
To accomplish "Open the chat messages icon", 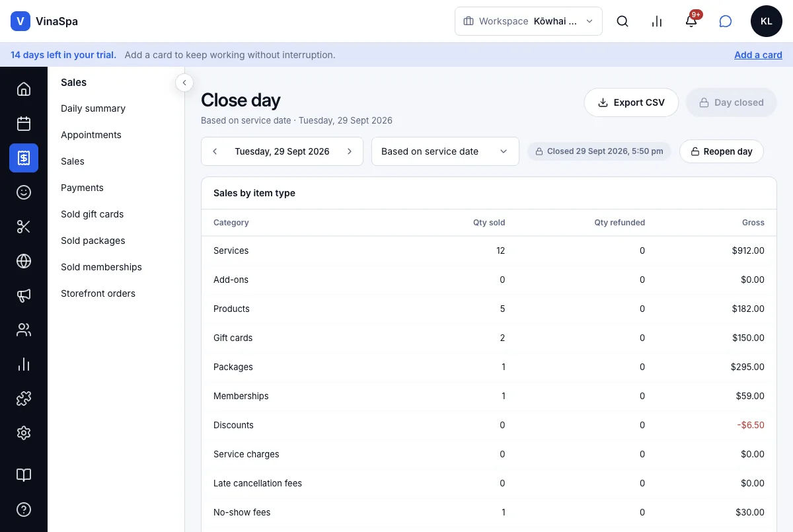I will (726, 21).
